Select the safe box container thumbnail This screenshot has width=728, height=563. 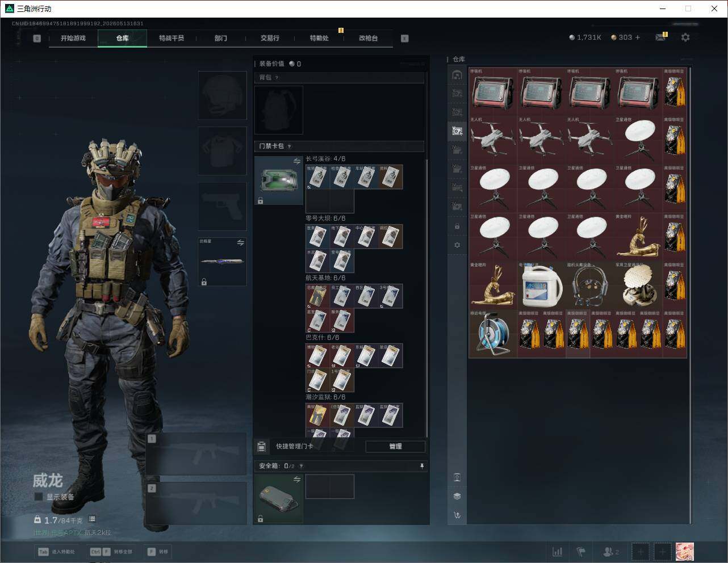[x=279, y=498]
